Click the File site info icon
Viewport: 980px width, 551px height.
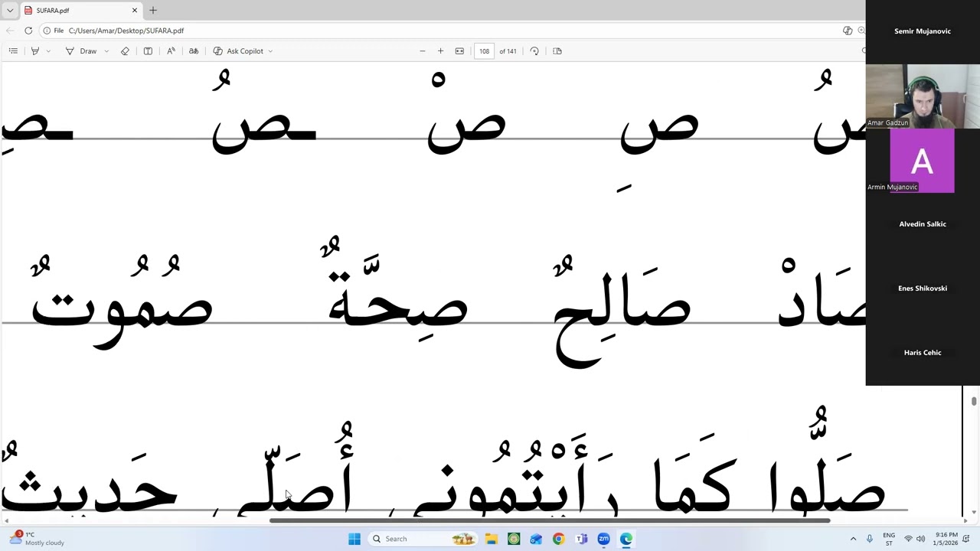point(53,31)
